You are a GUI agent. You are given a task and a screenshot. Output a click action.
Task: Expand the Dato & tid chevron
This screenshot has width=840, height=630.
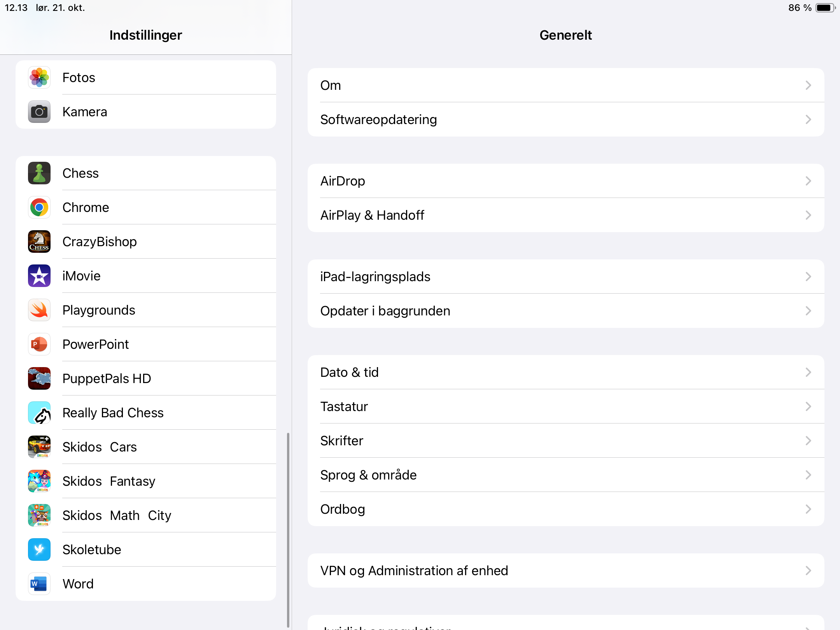pos(808,372)
